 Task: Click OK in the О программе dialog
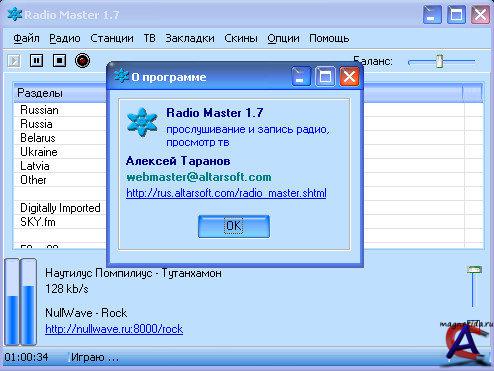click(x=234, y=226)
